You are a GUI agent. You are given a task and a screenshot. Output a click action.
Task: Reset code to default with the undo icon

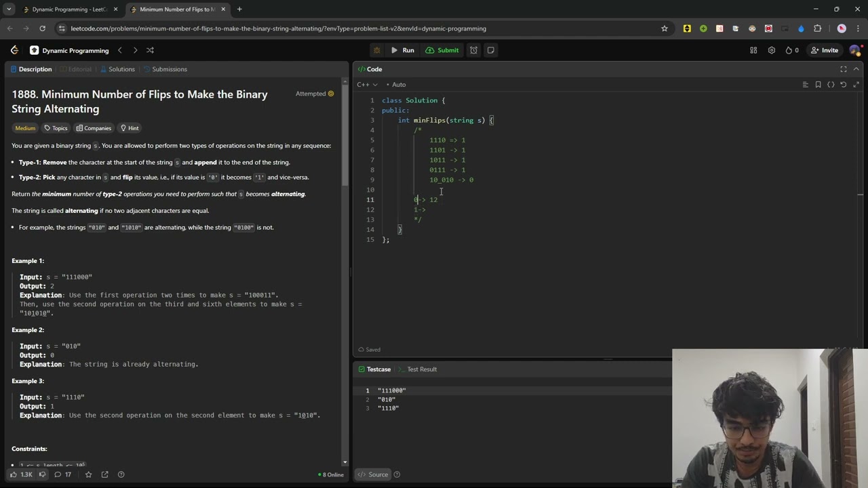843,85
